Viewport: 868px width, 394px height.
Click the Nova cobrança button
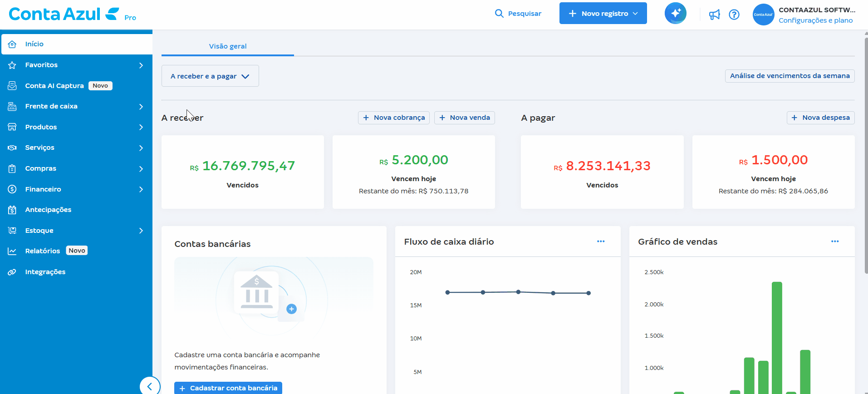(x=394, y=118)
